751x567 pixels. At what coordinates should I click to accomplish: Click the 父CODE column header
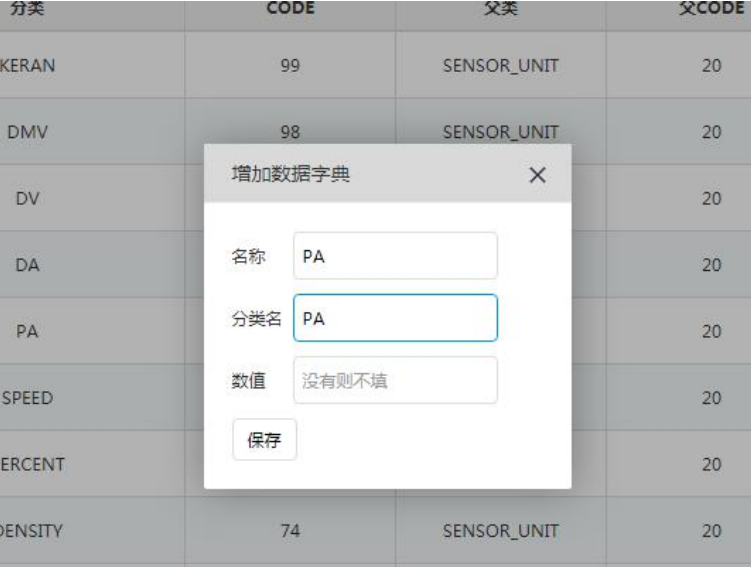click(x=713, y=9)
